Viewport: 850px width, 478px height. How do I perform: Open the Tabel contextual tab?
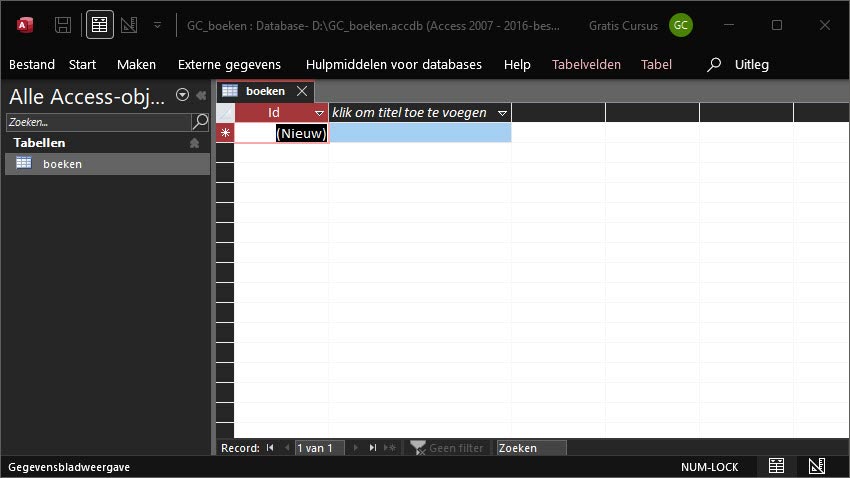point(656,64)
